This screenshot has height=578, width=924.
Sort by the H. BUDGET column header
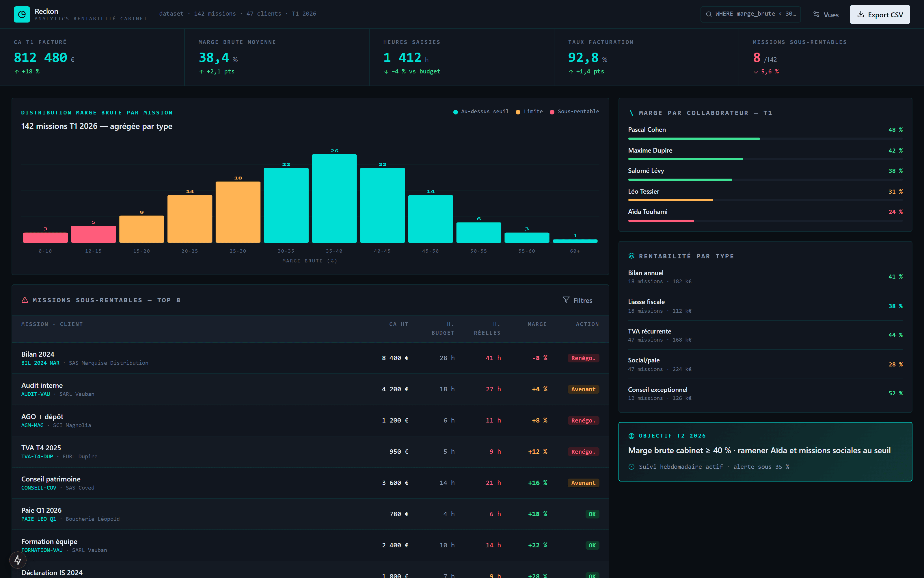point(443,329)
